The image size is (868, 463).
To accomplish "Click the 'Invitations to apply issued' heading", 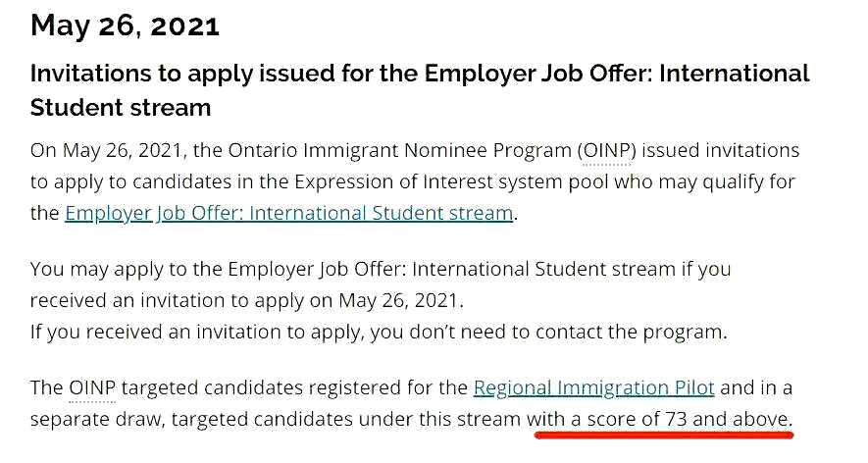I will [x=420, y=74].
